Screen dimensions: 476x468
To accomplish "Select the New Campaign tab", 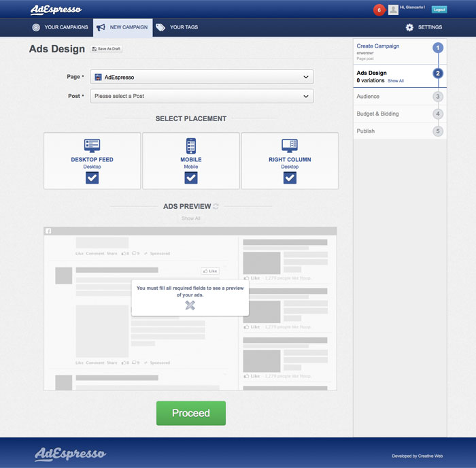I will (x=122, y=27).
